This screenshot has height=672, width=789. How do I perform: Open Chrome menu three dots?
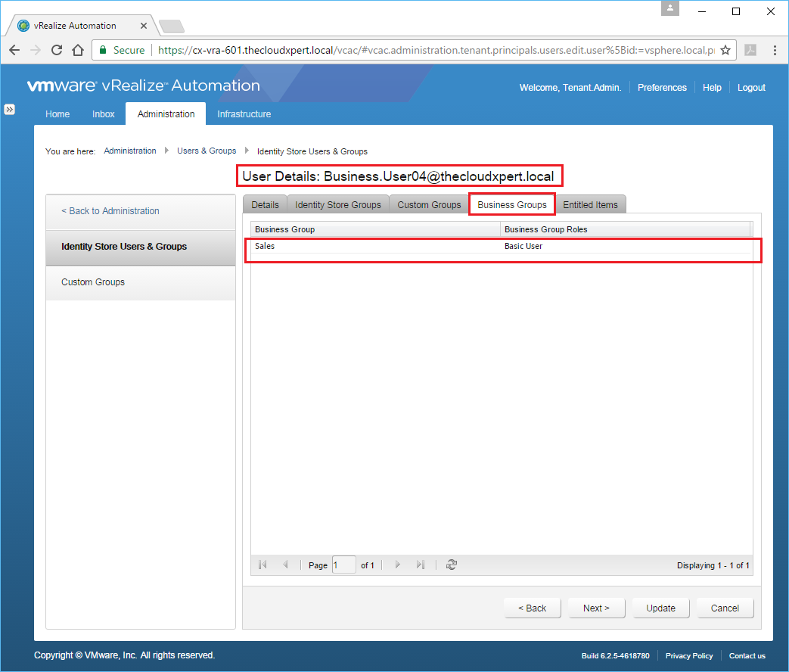click(775, 50)
